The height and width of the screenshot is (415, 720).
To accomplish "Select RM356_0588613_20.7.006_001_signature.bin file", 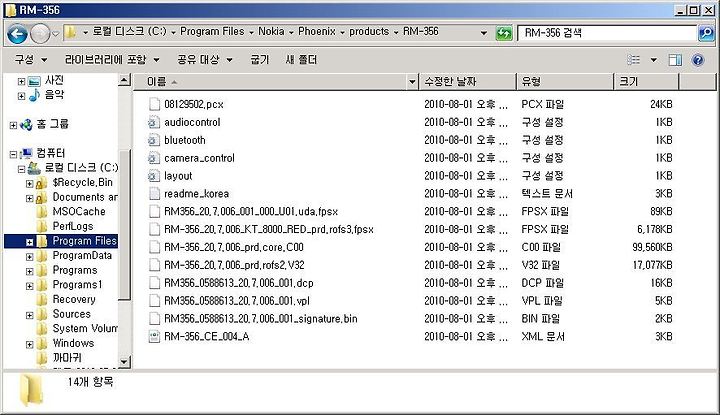I will 261,319.
